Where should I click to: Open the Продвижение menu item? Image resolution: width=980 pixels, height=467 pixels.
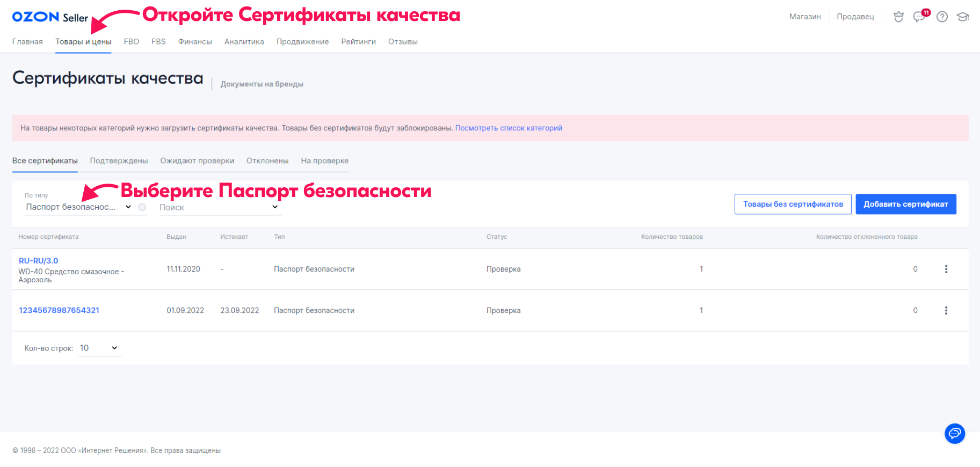[303, 41]
